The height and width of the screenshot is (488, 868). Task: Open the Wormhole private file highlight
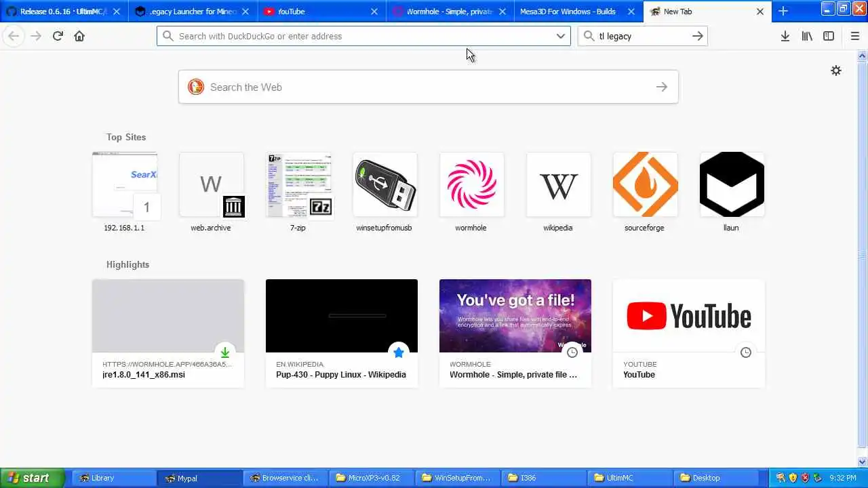515,333
